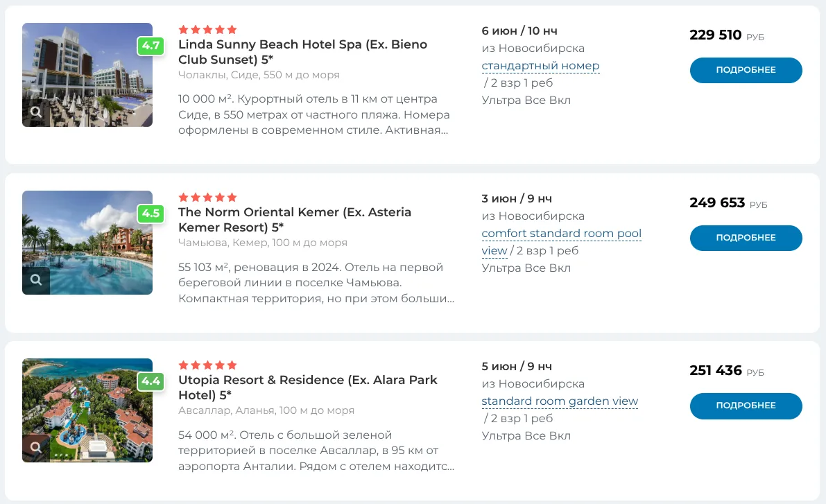Click the 4.5 rating badge
This screenshot has width=826, height=504.
150,214
